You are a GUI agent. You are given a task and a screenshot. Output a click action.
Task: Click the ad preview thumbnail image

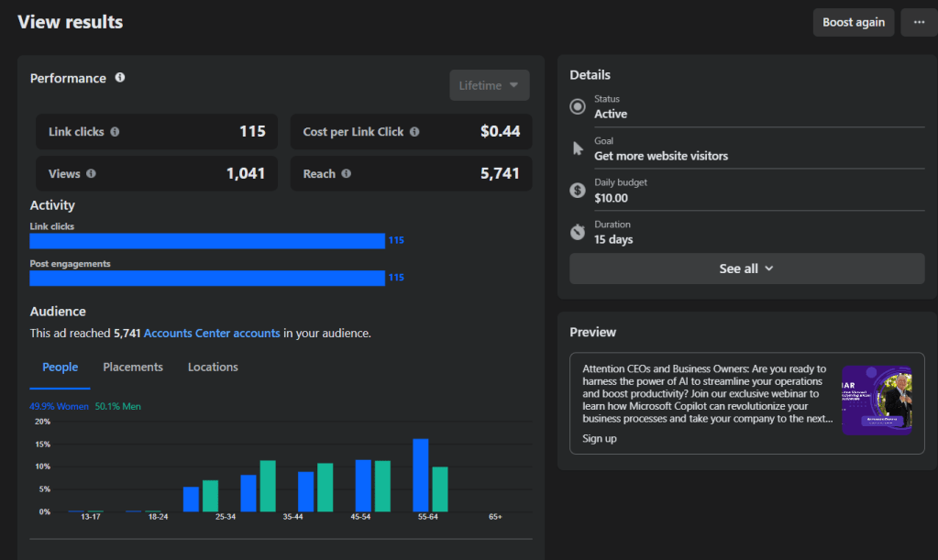coord(877,400)
